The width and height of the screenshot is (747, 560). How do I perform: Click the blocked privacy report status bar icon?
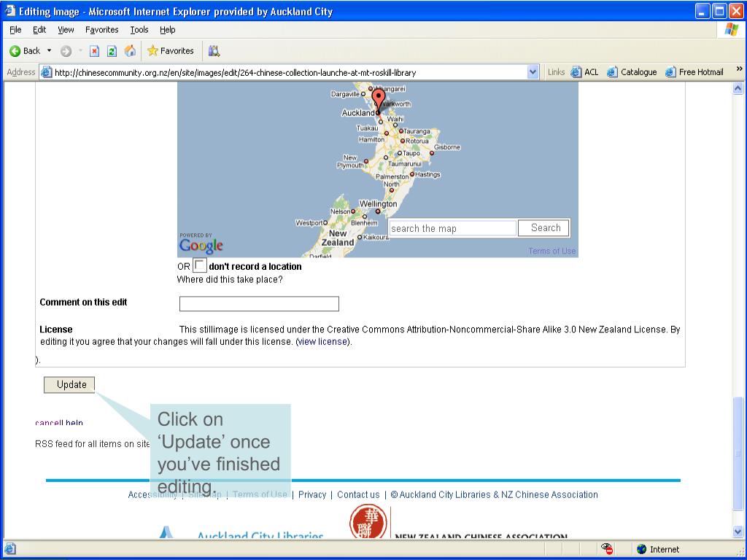pyautogui.click(x=606, y=549)
